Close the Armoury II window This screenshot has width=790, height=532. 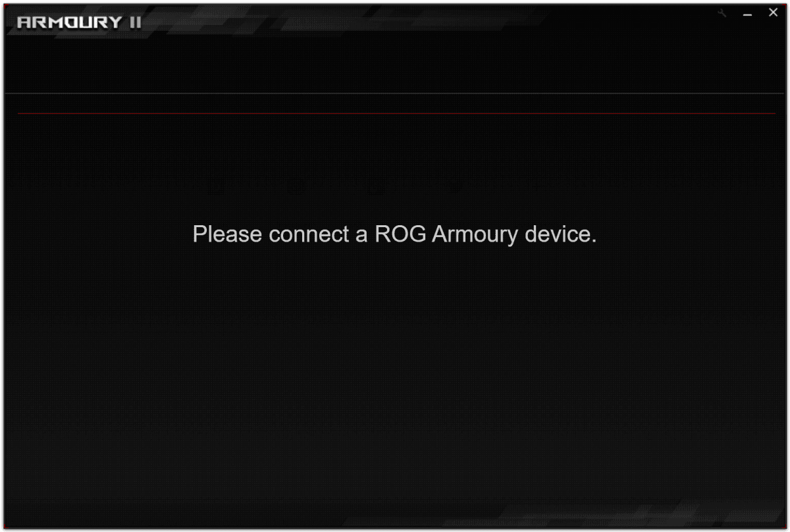[x=773, y=13]
